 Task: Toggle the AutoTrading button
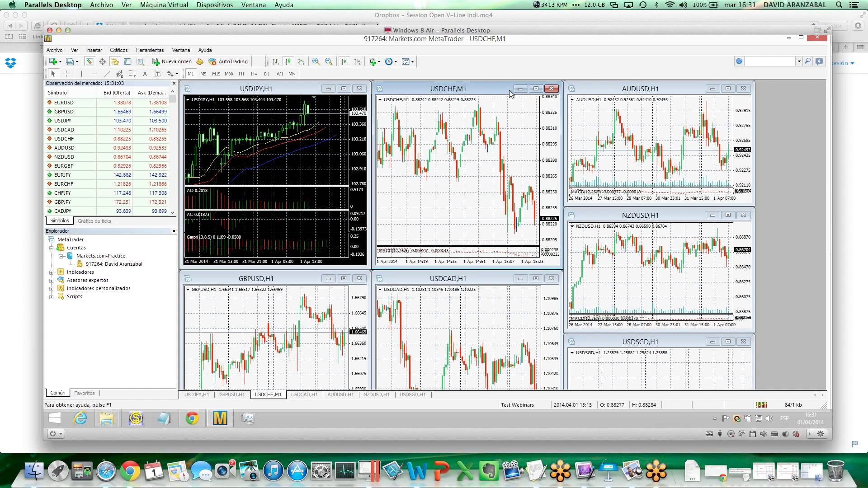pyautogui.click(x=228, y=61)
